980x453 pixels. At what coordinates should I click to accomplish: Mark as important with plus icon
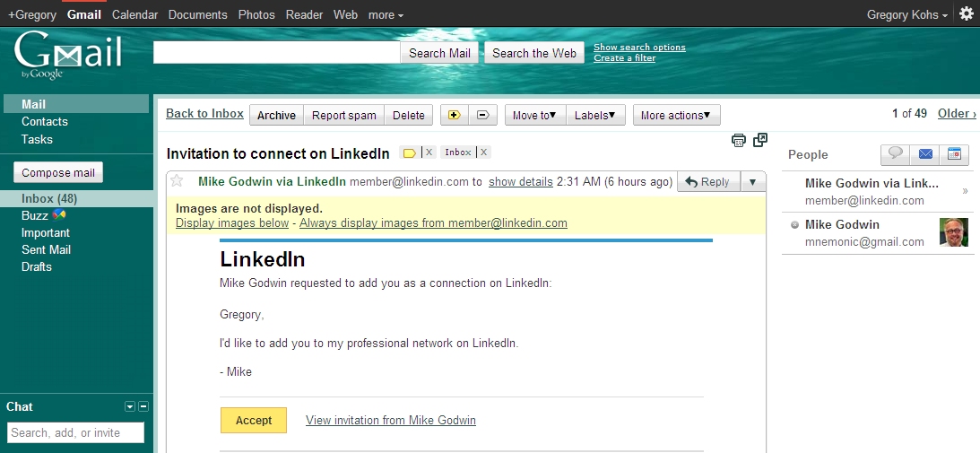click(x=454, y=115)
